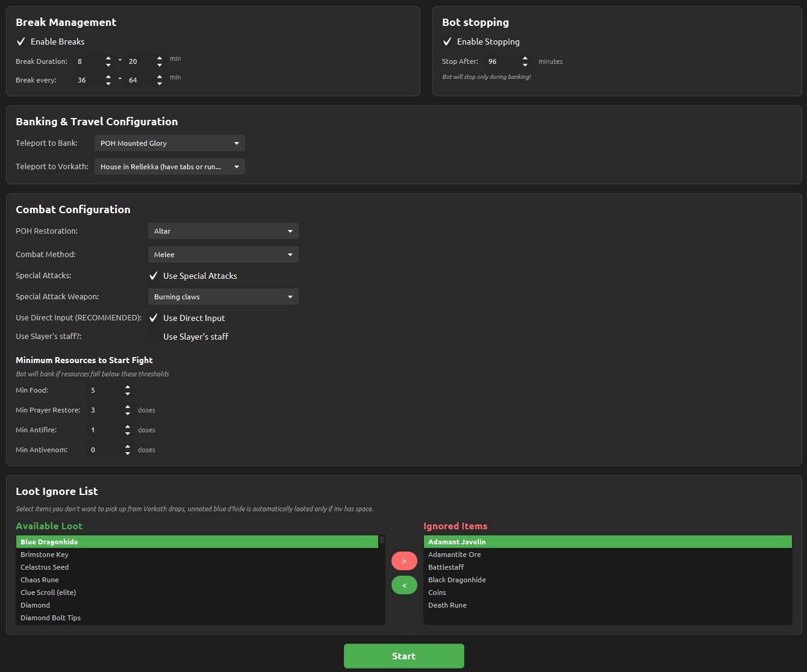Increase Min Prayer Restore doses
This screenshot has height=672, width=807.
(128, 407)
